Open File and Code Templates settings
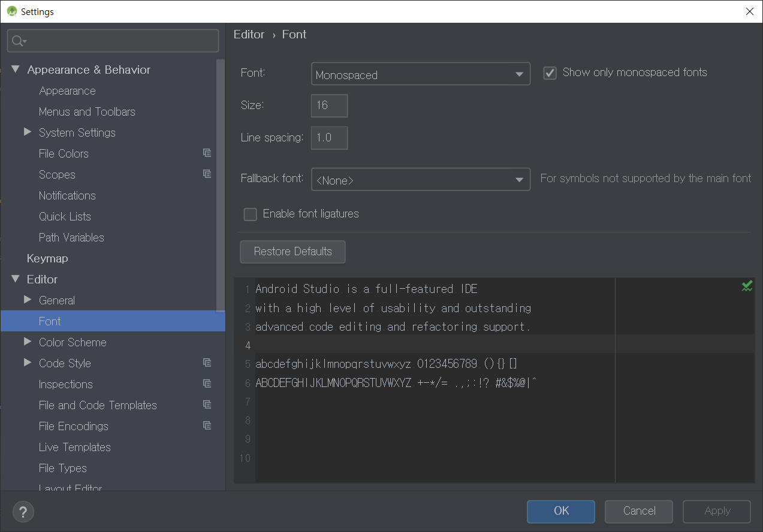763x532 pixels. pos(98,405)
